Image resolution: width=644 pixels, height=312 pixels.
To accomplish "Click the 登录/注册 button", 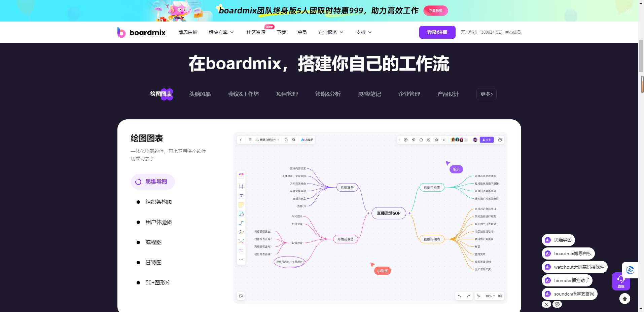I will [x=437, y=32].
